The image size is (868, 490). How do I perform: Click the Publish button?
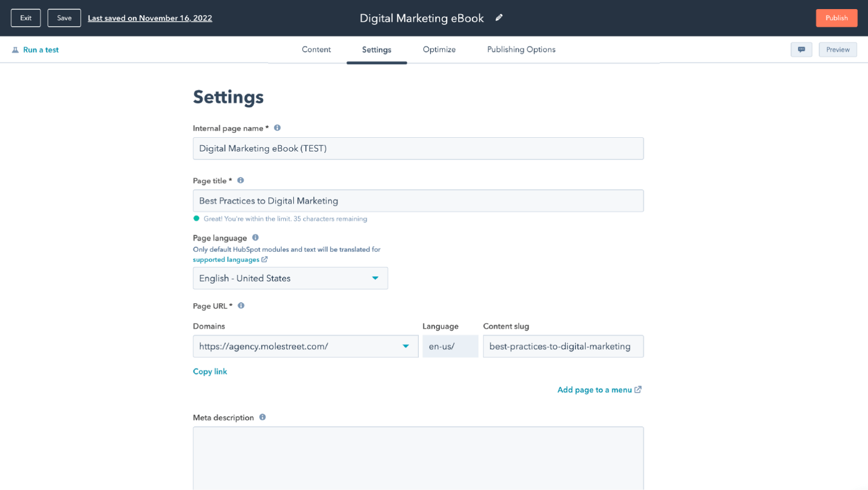pyautogui.click(x=836, y=18)
